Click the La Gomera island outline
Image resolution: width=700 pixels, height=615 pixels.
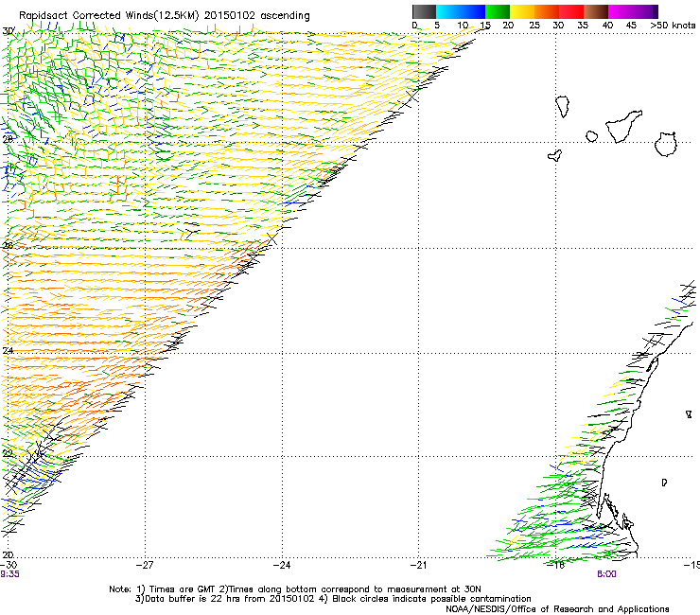click(x=591, y=136)
